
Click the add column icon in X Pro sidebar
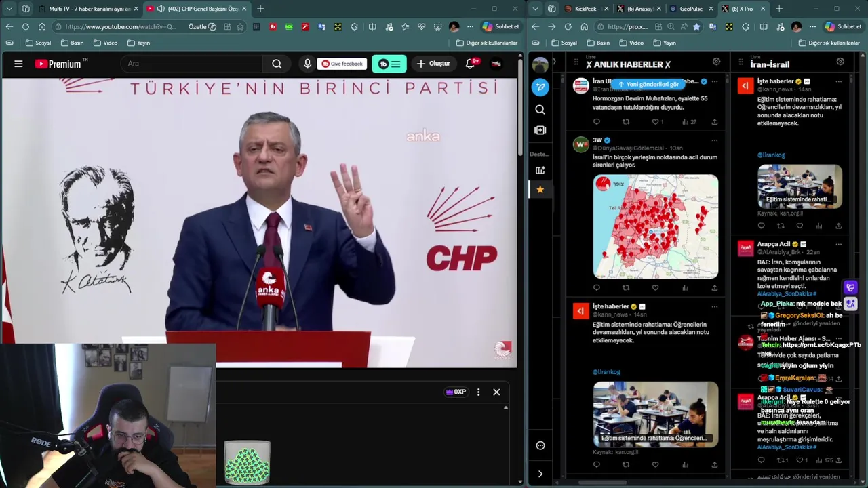[540, 171]
